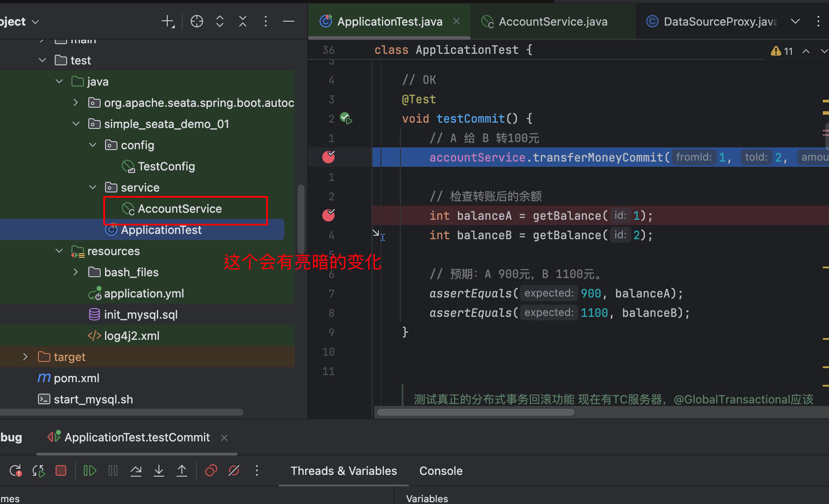This screenshot has height=504, width=829.
Task: Switch to AccountService.java tab
Action: tap(553, 22)
